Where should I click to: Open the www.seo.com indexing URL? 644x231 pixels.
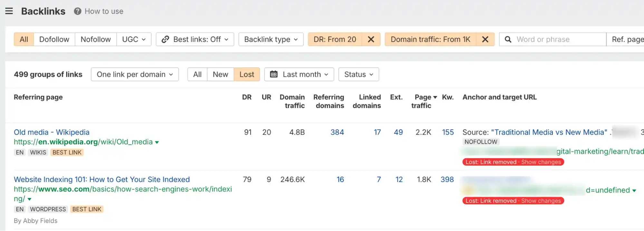tap(123, 194)
